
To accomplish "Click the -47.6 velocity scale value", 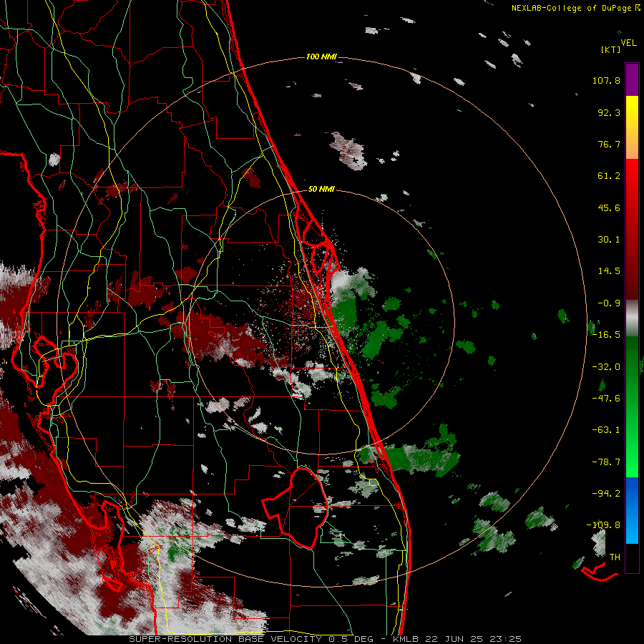I will tap(606, 399).
